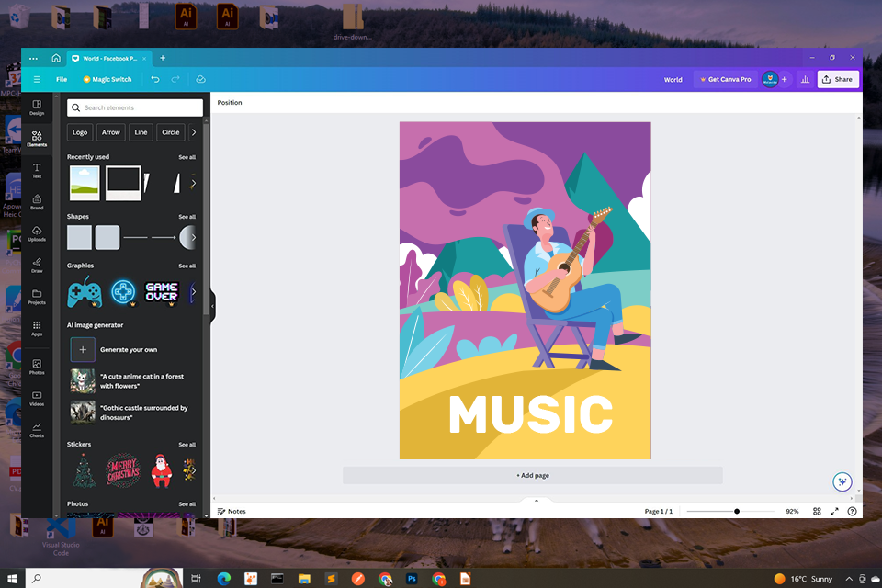This screenshot has height=588, width=882.
Task: Select the Arrow suggestion chip
Action: [x=111, y=132]
